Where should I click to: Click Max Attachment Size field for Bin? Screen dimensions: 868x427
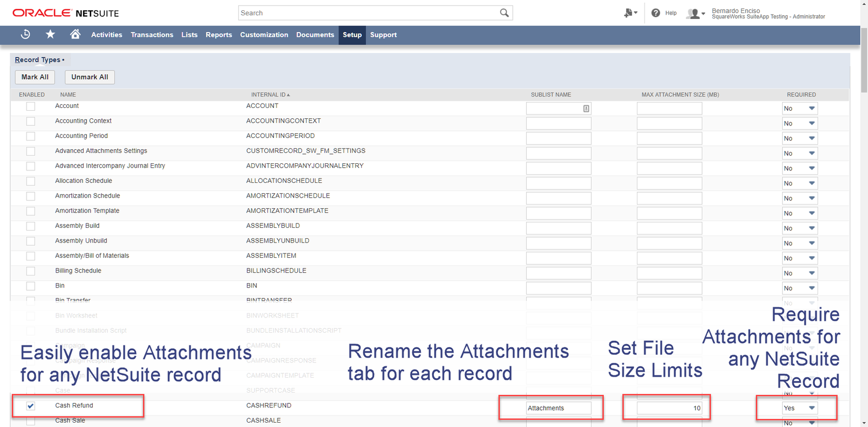669,288
